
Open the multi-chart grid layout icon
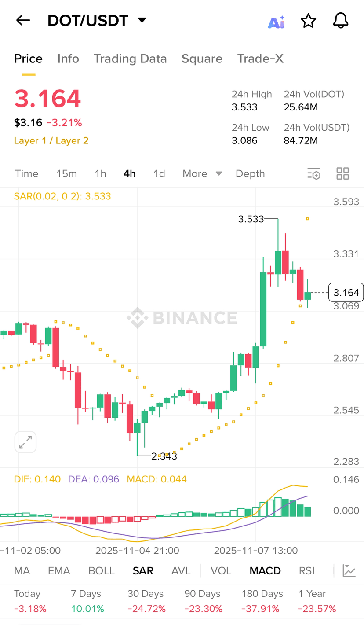pos(342,173)
